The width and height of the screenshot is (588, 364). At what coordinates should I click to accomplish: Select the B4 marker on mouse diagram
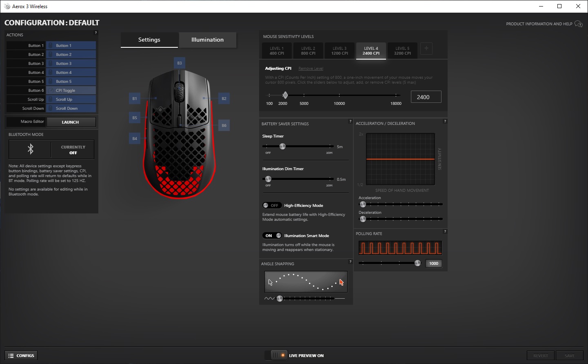coord(135,138)
